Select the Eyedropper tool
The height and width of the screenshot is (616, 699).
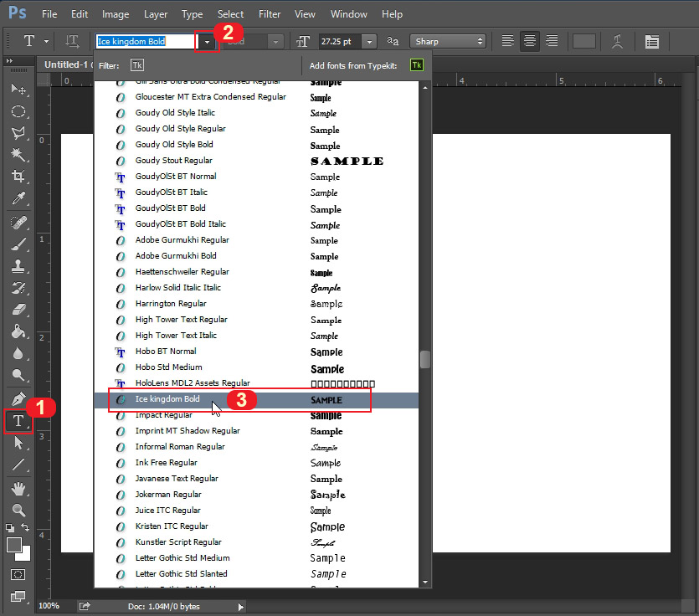[18, 198]
